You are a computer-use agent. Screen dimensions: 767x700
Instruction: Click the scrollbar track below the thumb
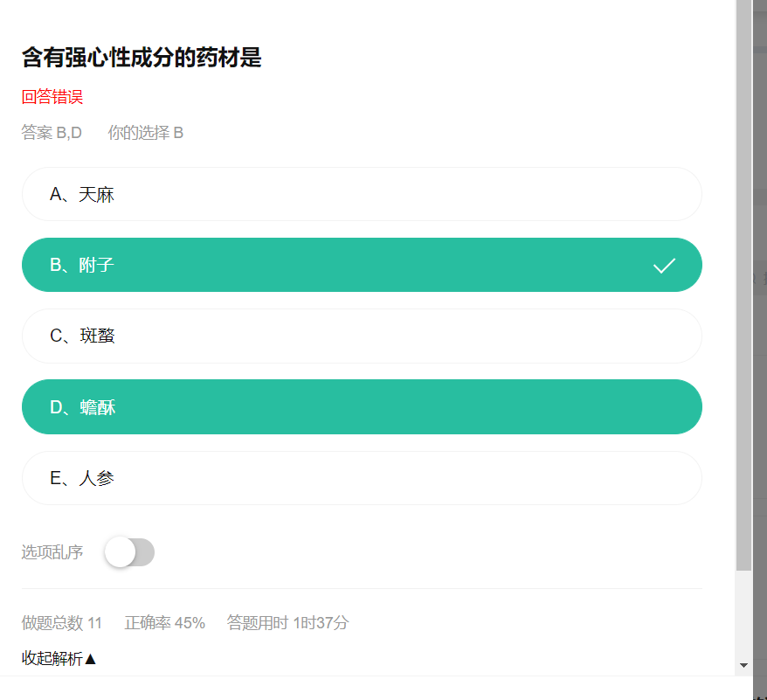tap(744, 614)
